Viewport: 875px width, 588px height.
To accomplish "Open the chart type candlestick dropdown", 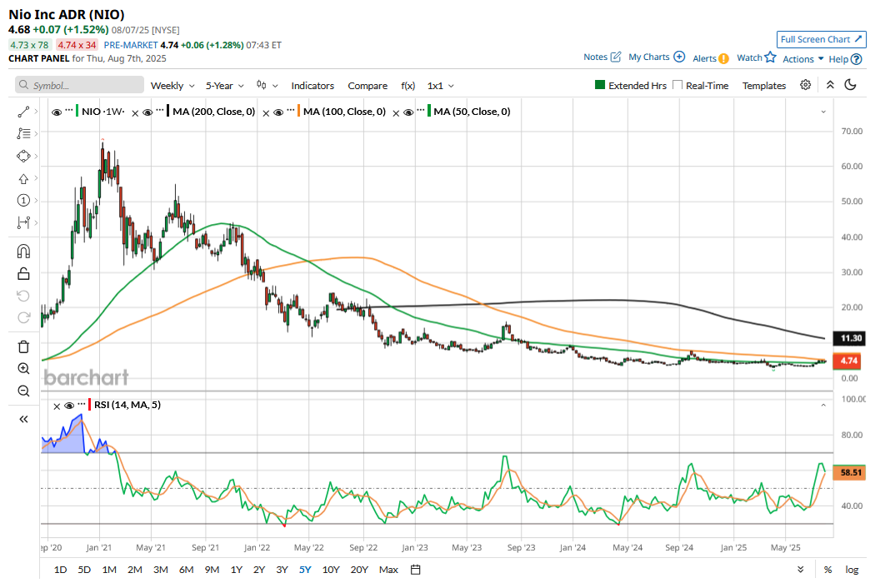I will click(267, 85).
